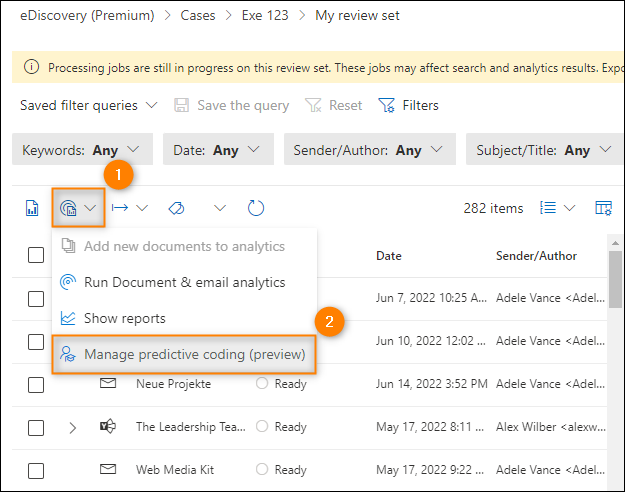Select the Ready radio on Leadership Team row
Image resolution: width=625 pixels, height=492 pixels.
[262, 426]
